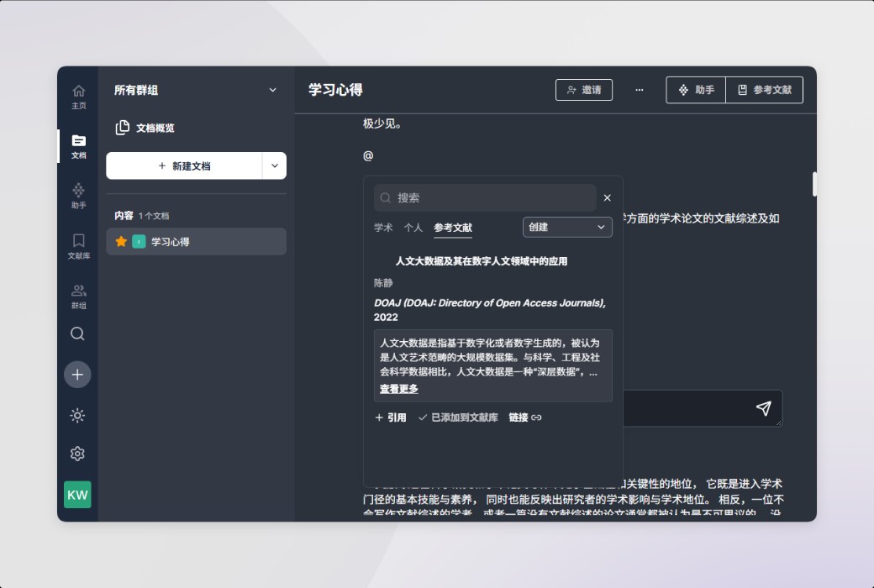This screenshot has width=874, height=588.
Task: Click the green document icon beside 学习心得
Action: coord(139,241)
